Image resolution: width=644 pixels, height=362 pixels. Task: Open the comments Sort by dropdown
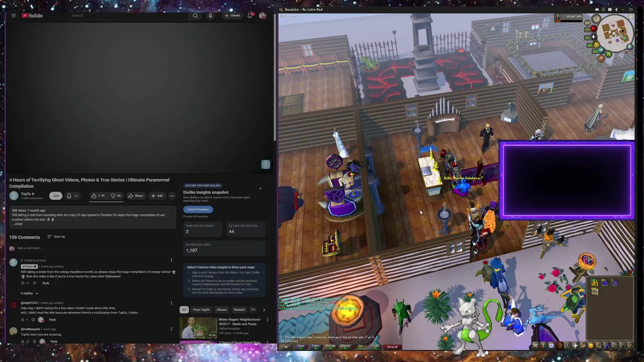coord(56,237)
